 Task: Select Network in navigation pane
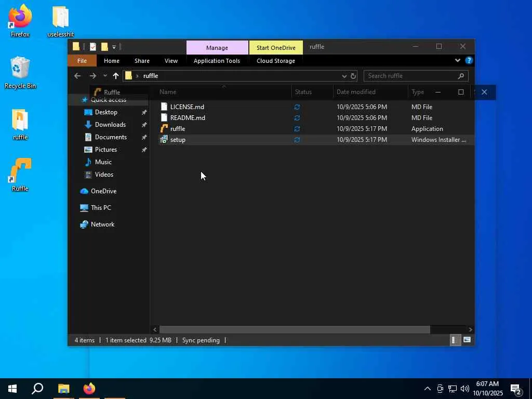(102, 224)
